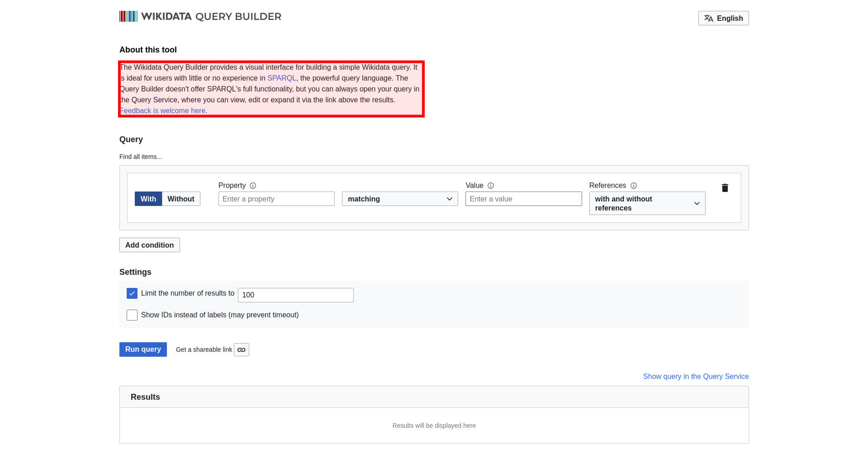Click the Wikidata barcode logo
This screenshot has width=868, height=450.
[128, 17]
